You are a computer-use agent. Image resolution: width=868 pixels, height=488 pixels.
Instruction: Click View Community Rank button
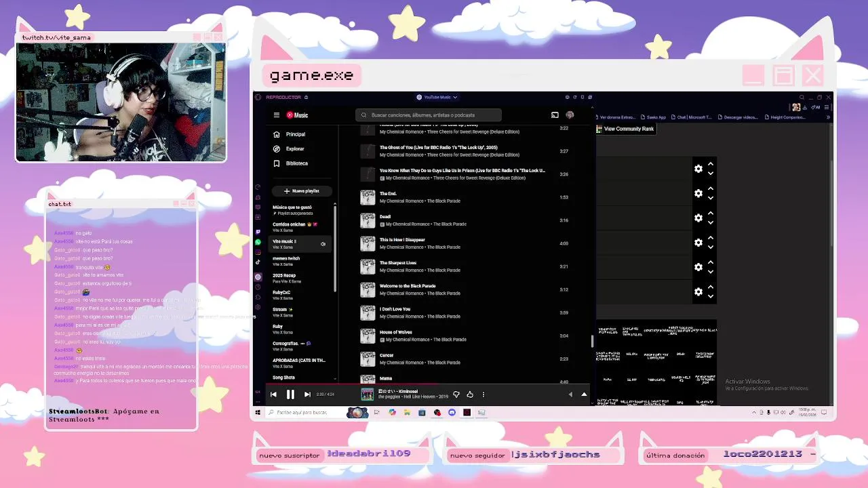coord(625,129)
